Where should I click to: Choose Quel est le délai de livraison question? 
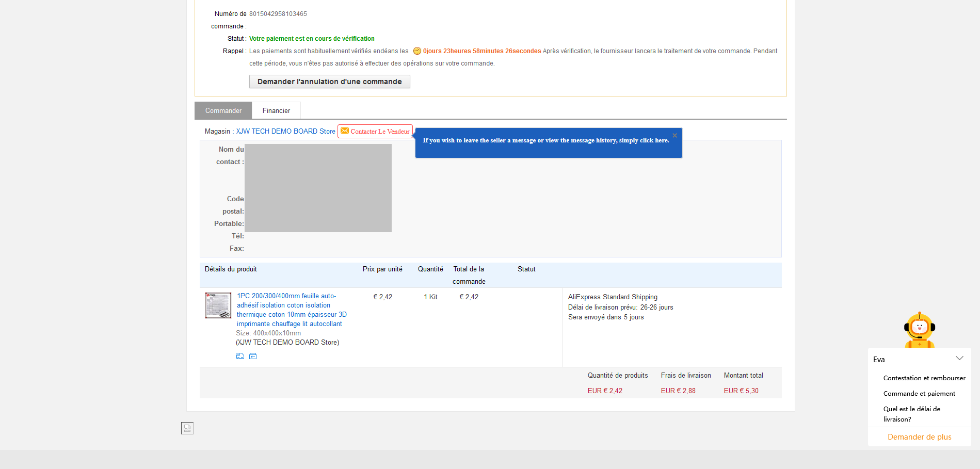pyautogui.click(x=912, y=414)
